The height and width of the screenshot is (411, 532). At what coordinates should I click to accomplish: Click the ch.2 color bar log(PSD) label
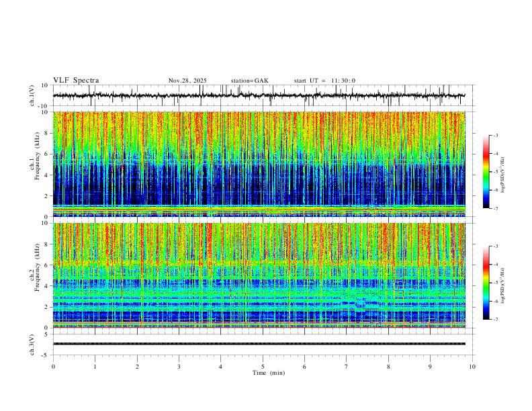click(503, 286)
